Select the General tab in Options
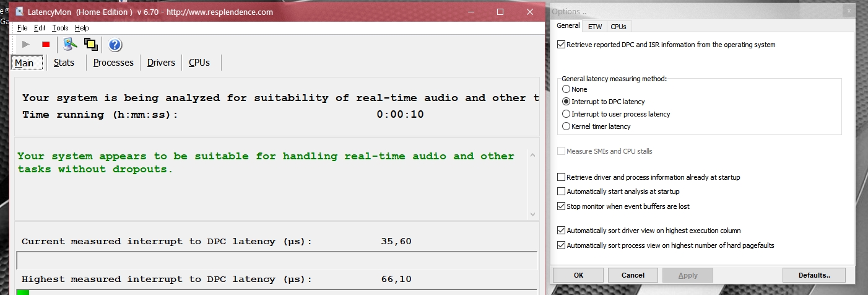Screen dimensions: 868x295 click(x=568, y=25)
